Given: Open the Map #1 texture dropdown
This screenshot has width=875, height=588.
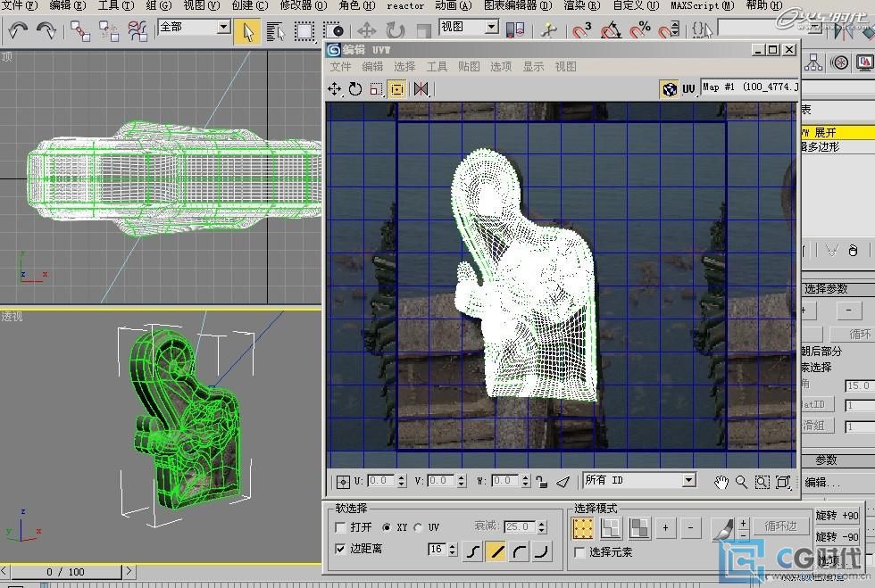Looking at the screenshot, I should (749, 87).
